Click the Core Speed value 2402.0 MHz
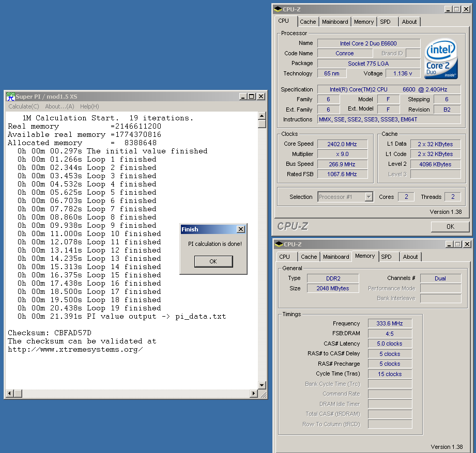 coord(342,144)
